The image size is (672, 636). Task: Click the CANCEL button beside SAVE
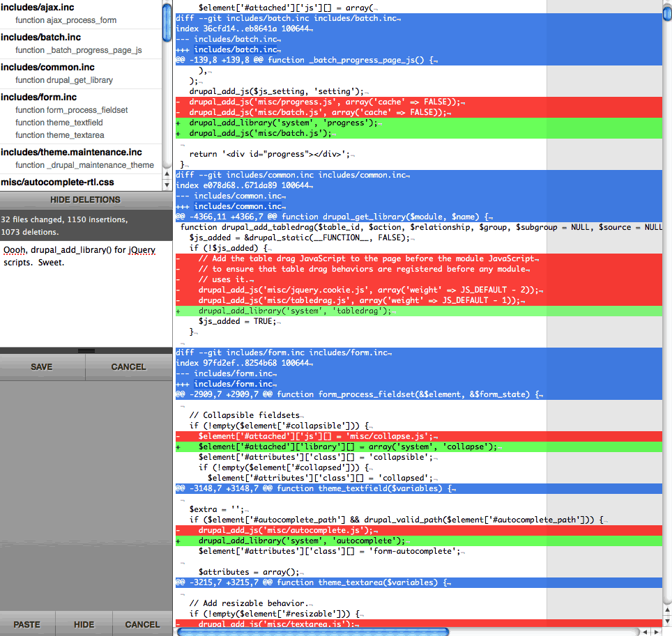[129, 366]
